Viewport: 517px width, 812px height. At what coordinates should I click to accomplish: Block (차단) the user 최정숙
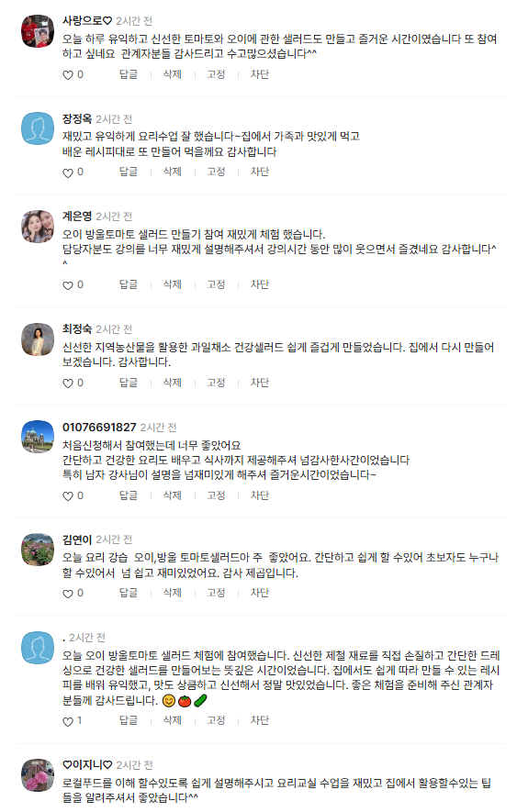[x=259, y=383]
